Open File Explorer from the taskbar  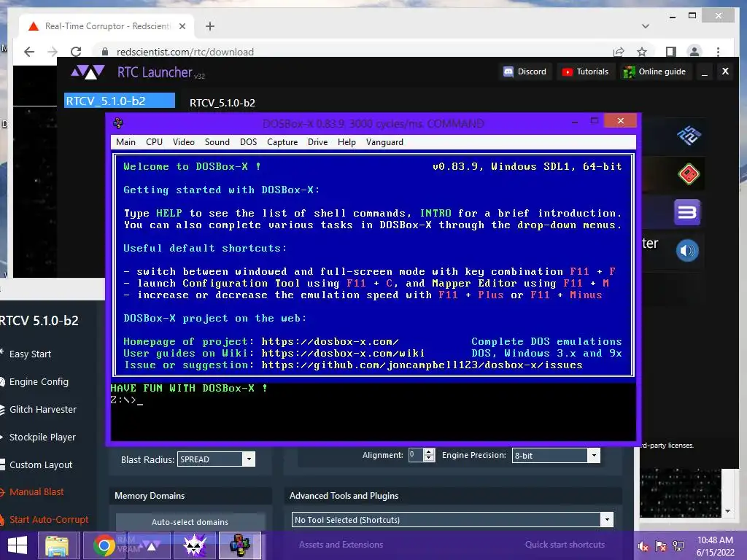pos(57,545)
